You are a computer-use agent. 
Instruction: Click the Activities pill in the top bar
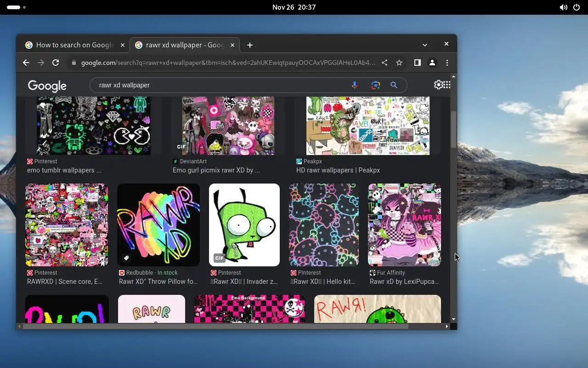pos(13,7)
